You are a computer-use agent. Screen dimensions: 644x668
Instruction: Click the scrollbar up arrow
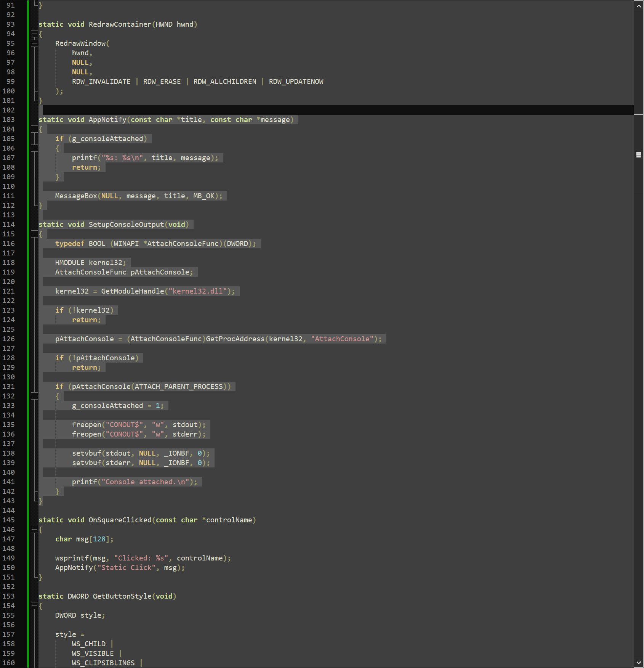639,5
